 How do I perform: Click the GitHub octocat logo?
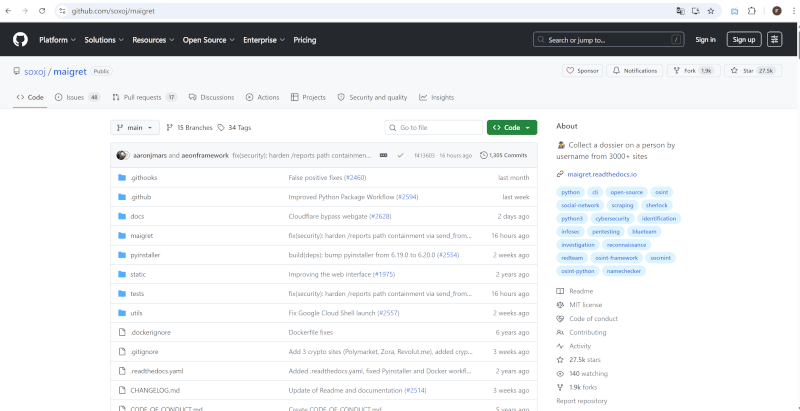pyautogui.click(x=20, y=40)
